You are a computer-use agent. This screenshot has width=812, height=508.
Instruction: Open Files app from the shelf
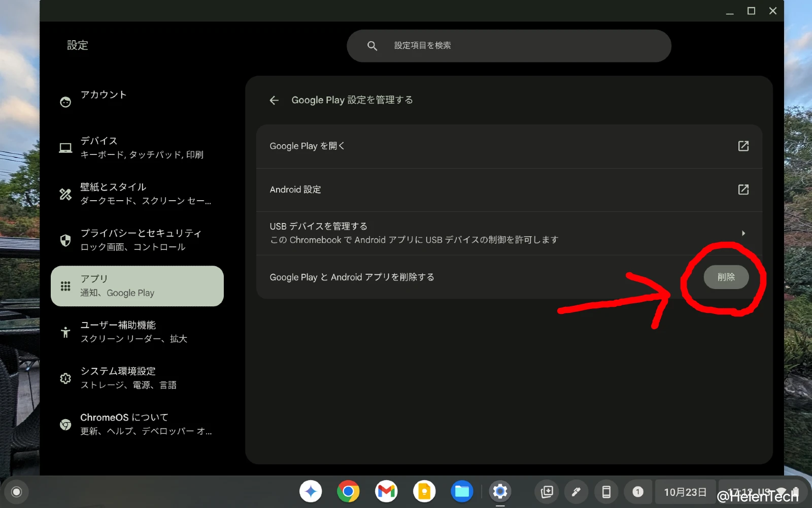pyautogui.click(x=462, y=491)
